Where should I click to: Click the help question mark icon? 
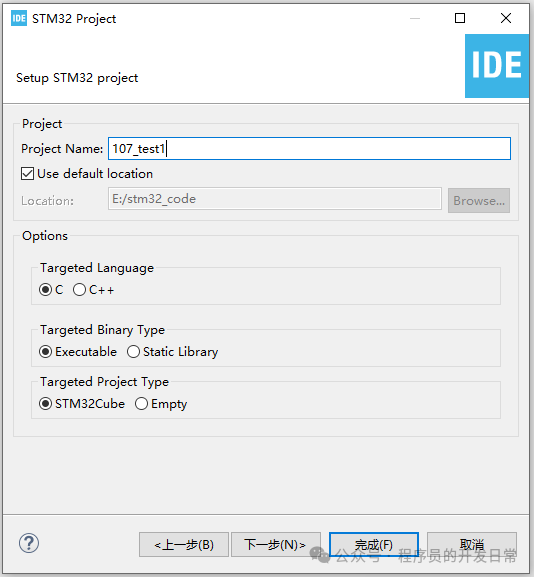29,543
